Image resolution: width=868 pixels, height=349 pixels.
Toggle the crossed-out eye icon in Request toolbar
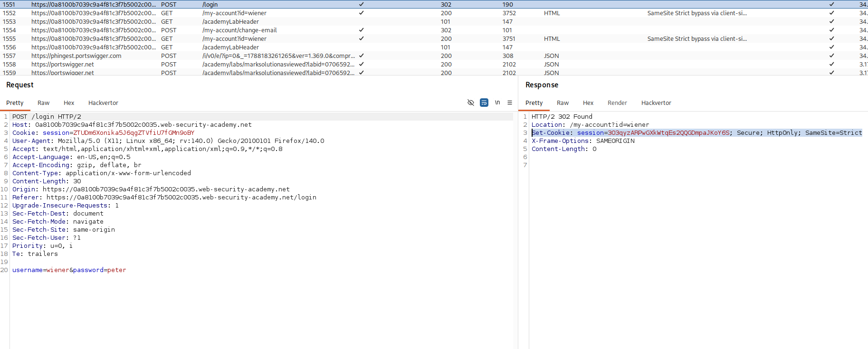click(x=471, y=103)
